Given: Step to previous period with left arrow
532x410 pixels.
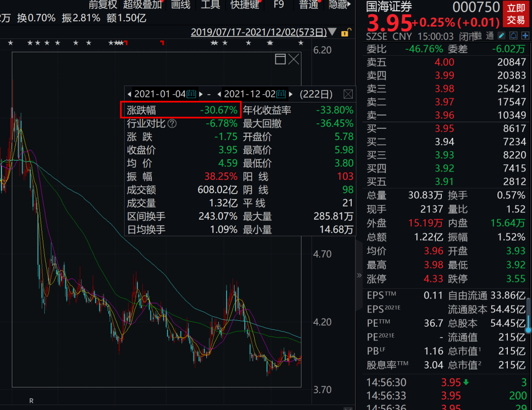Looking at the screenshot, I should (x=129, y=94).
